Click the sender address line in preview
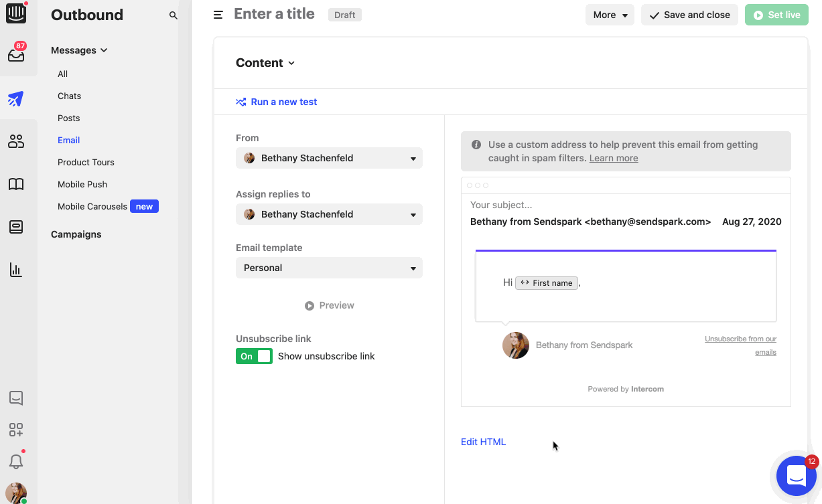 click(590, 222)
